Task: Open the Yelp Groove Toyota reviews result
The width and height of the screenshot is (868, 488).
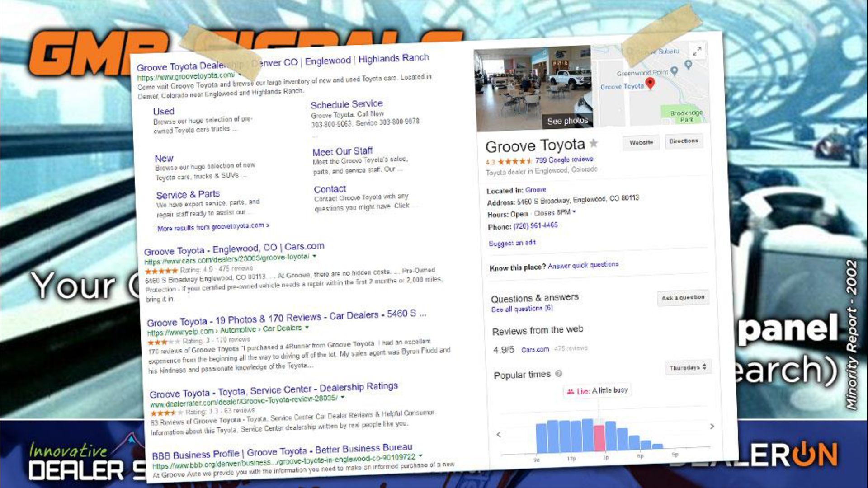Action: [286, 318]
